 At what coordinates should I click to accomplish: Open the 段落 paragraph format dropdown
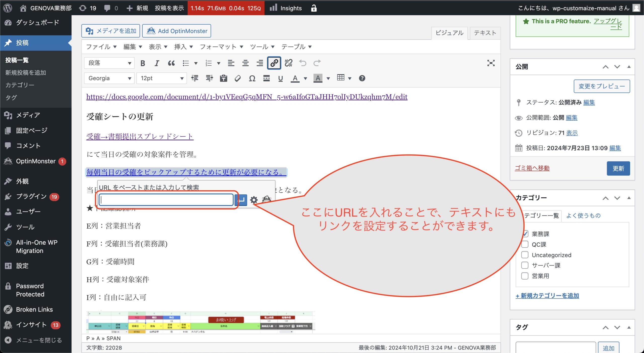point(109,63)
